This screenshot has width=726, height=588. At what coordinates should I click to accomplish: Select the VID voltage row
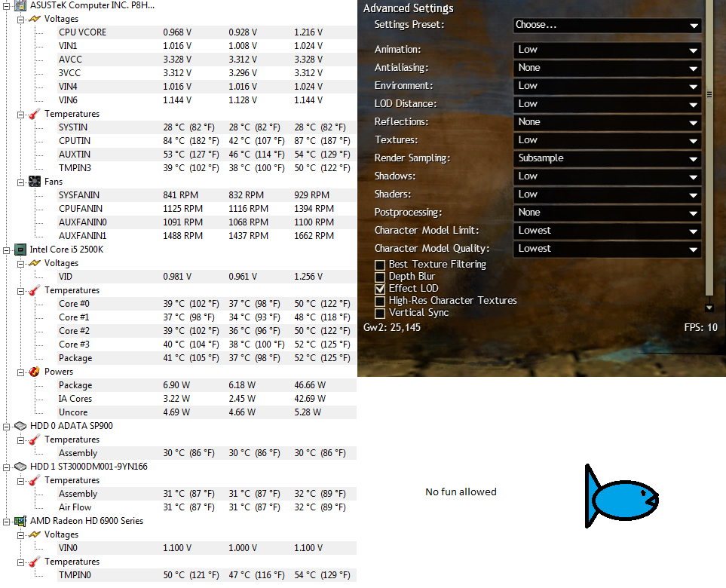[x=207, y=277]
